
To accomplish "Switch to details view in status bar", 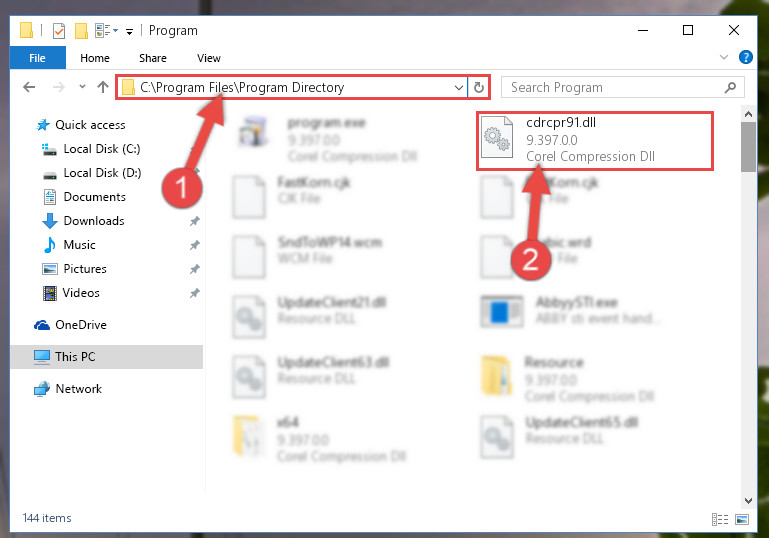I will pyautogui.click(x=720, y=519).
